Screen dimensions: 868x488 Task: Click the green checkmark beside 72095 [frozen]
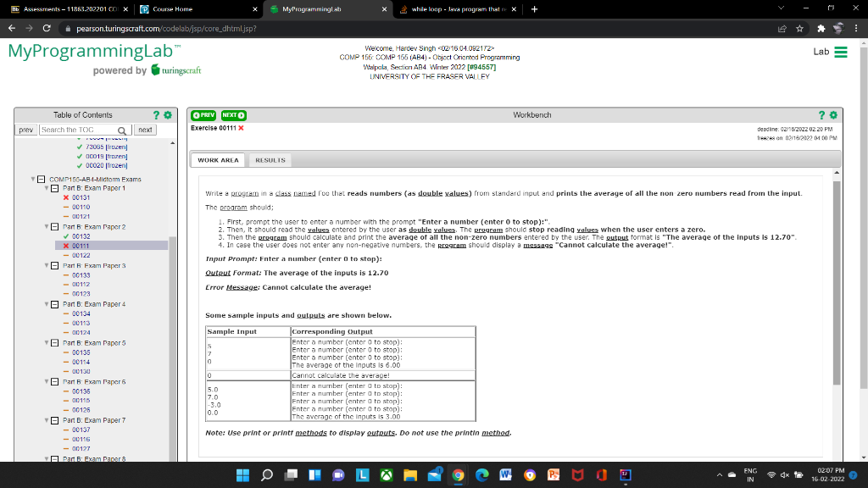(81, 147)
